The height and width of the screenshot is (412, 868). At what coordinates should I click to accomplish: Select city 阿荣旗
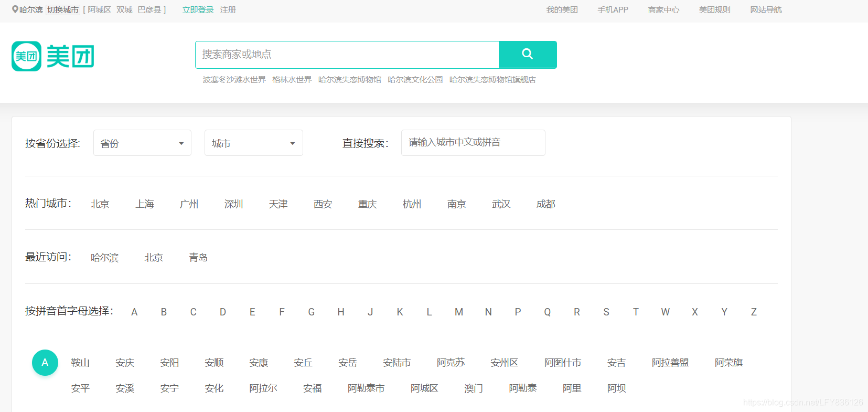729,362
